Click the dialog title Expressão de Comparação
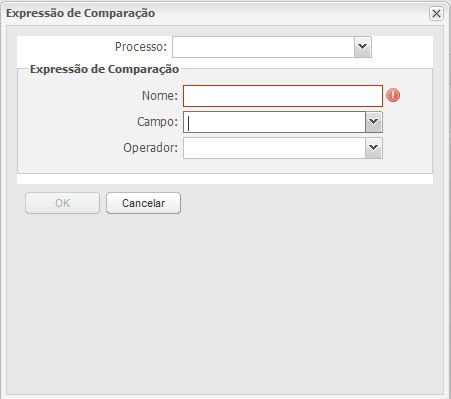This screenshot has height=399, width=451. pos(80,13)
